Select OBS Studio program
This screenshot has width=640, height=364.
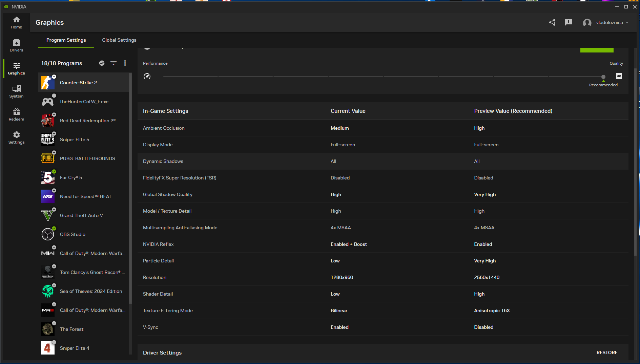click(84, 234)
